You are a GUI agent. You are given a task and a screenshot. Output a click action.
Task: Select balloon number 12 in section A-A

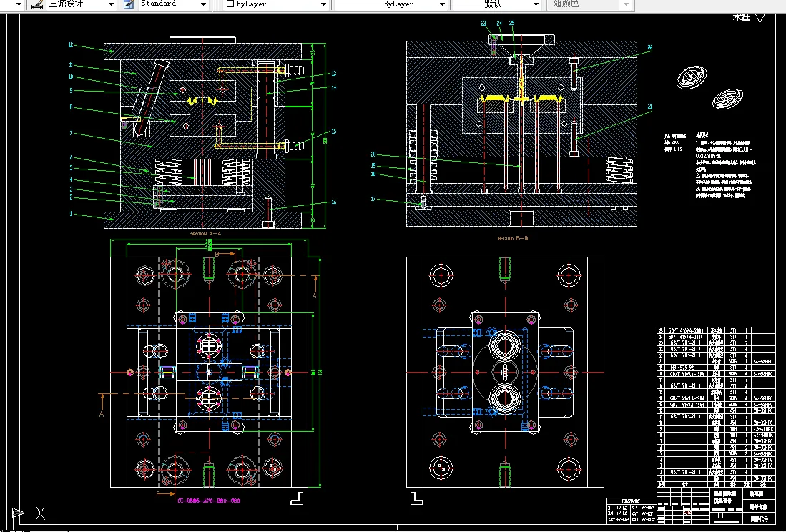coord(71,45)
